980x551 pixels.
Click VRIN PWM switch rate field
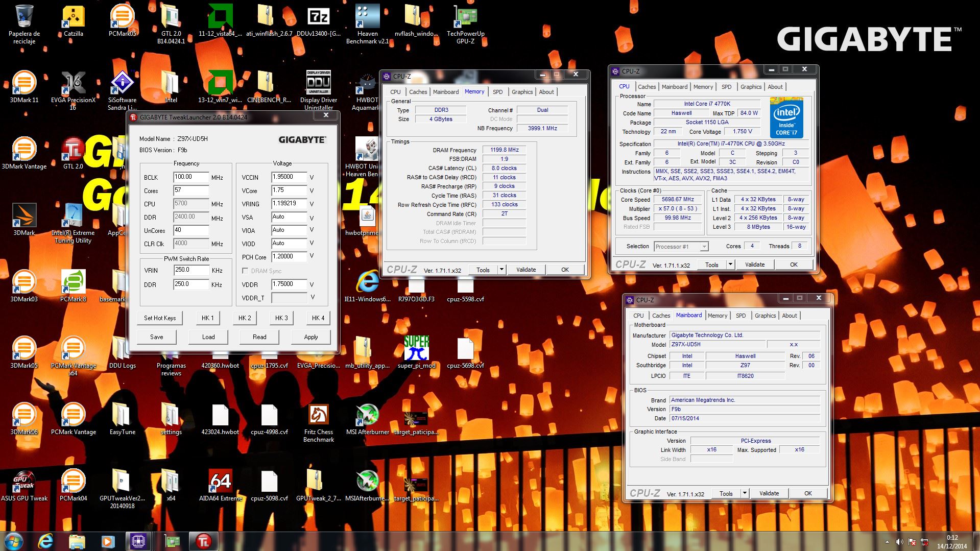click(191, 270)
